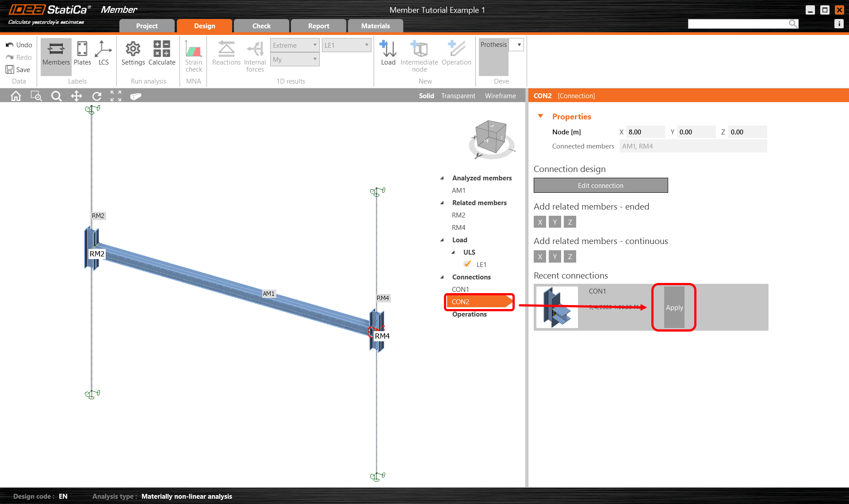The width and height of the screenshot is (849, 504).
Task: Switch viewport to Transparent display
Action: click(458, 95)
